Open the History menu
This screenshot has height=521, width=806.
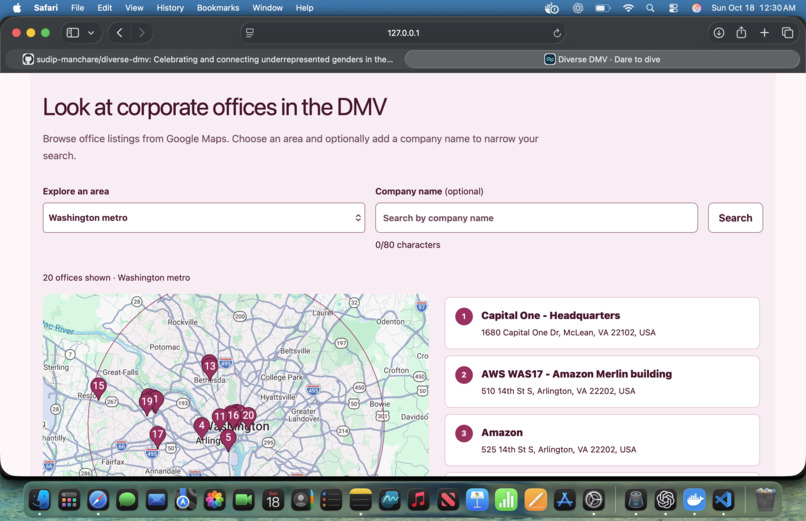point(170,8)
